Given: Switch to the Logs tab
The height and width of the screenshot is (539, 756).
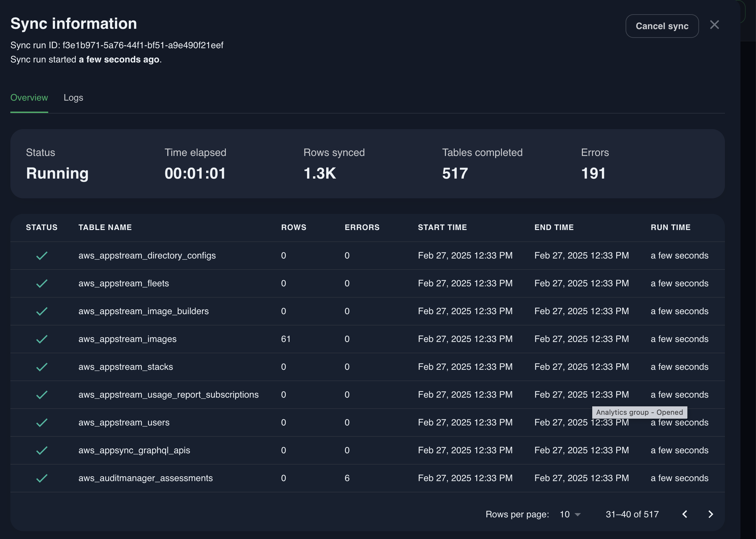Looking at the screenshot, I should (73, 98).
